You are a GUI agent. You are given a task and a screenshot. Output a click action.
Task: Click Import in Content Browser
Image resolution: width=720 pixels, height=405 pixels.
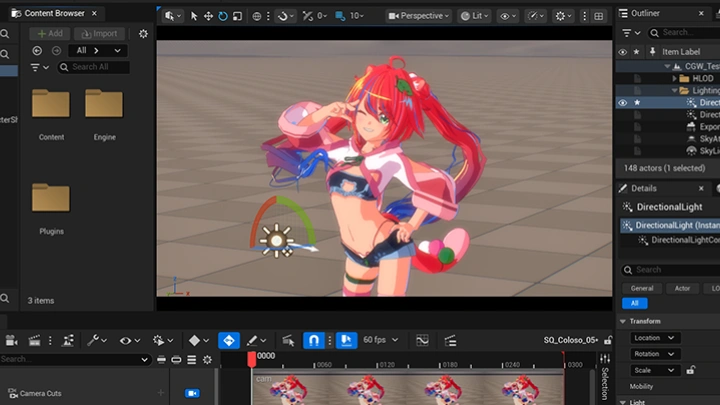[99, 34]
